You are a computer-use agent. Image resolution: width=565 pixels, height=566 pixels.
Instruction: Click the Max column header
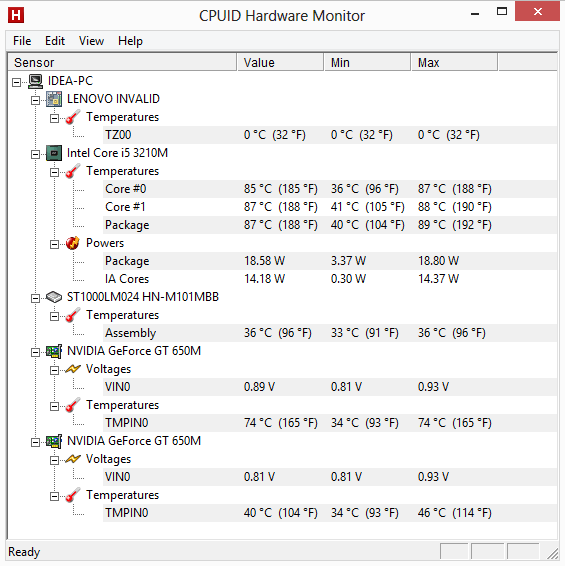454,62
